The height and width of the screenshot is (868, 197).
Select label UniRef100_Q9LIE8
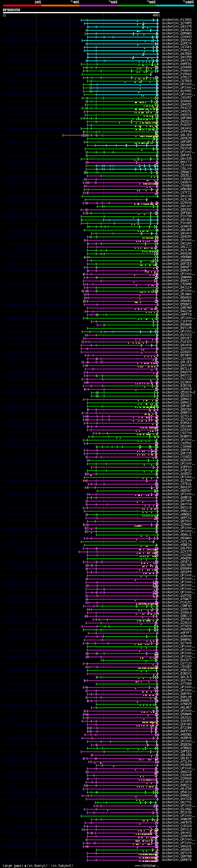177,135
